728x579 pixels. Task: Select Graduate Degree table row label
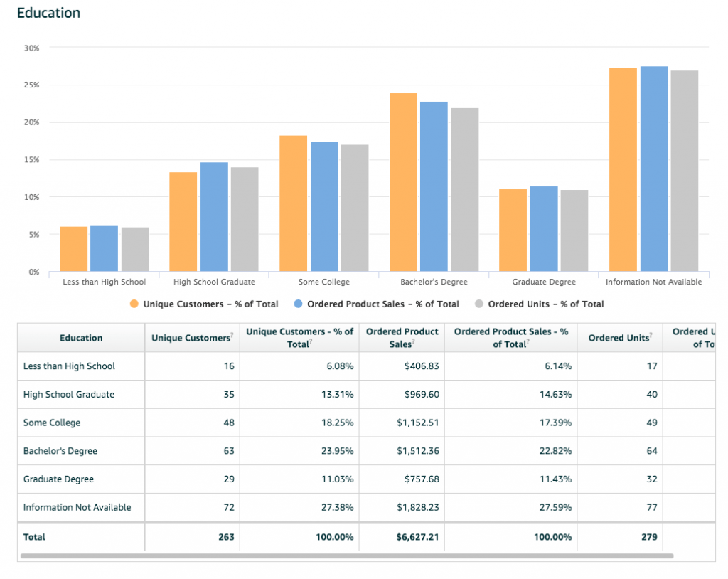point(58,479)
